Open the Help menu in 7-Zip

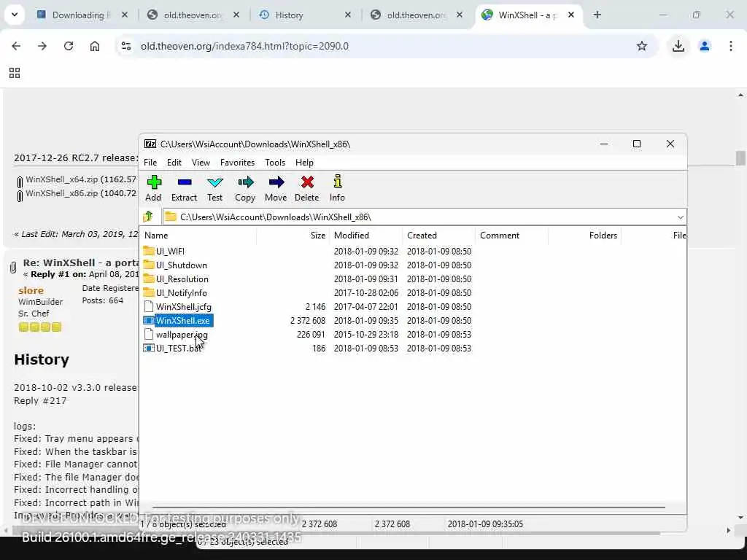pos(304,163)
